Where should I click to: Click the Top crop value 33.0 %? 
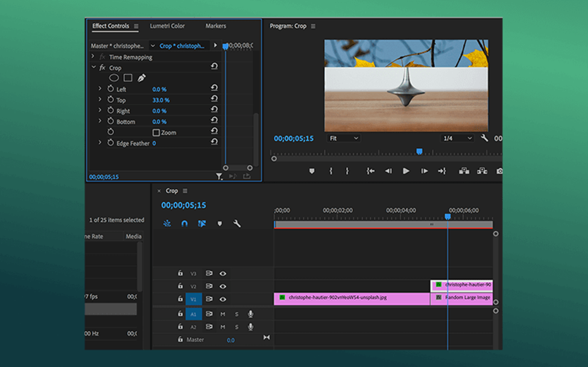coord(161,100)
